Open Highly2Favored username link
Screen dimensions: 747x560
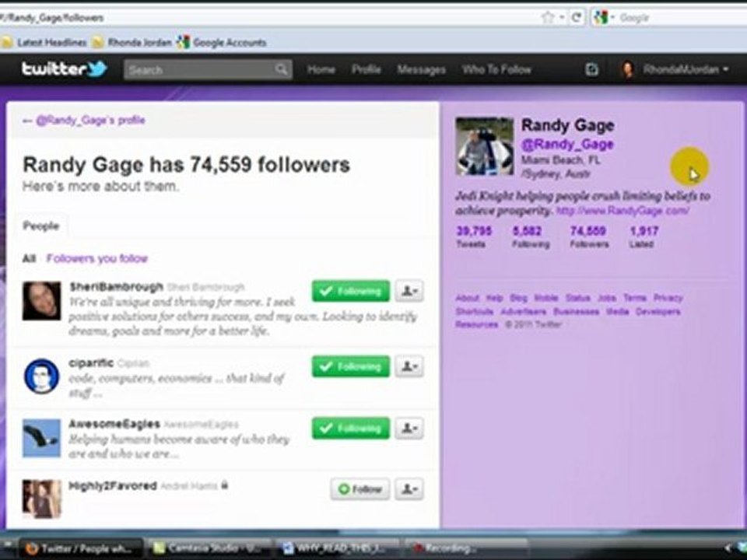tap(113, 485)
